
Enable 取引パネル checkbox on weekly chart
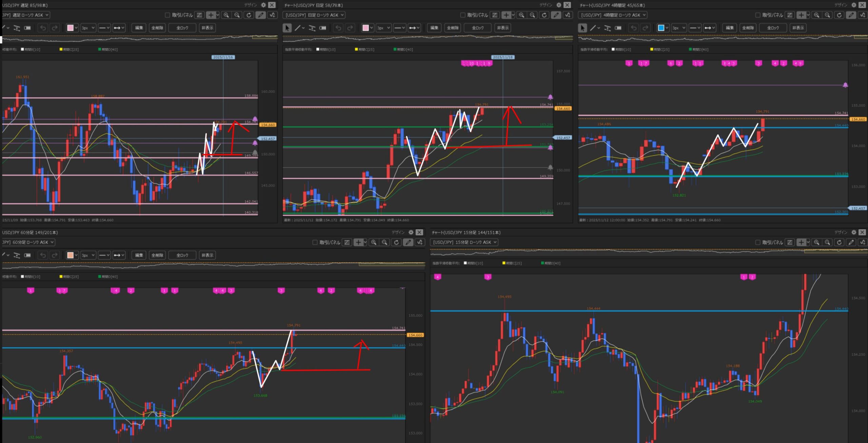tap(167, 15)
